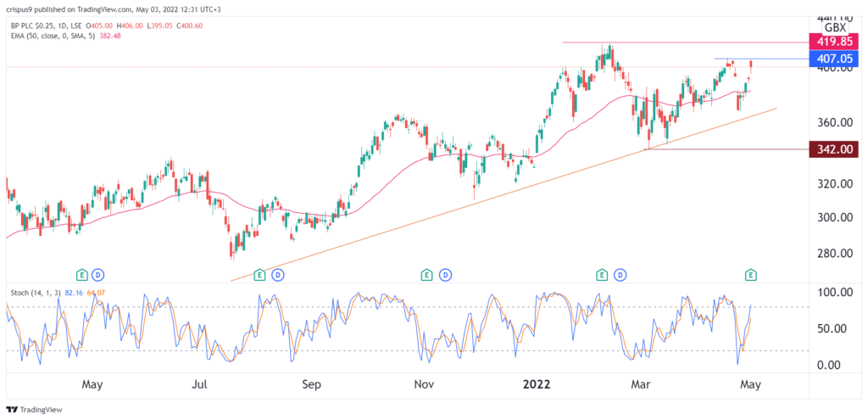Image resolution: width=868 pixels, height=420 pixels.
Task: Click the pink 419.85 price label
Action: click(x=835, y=42)
